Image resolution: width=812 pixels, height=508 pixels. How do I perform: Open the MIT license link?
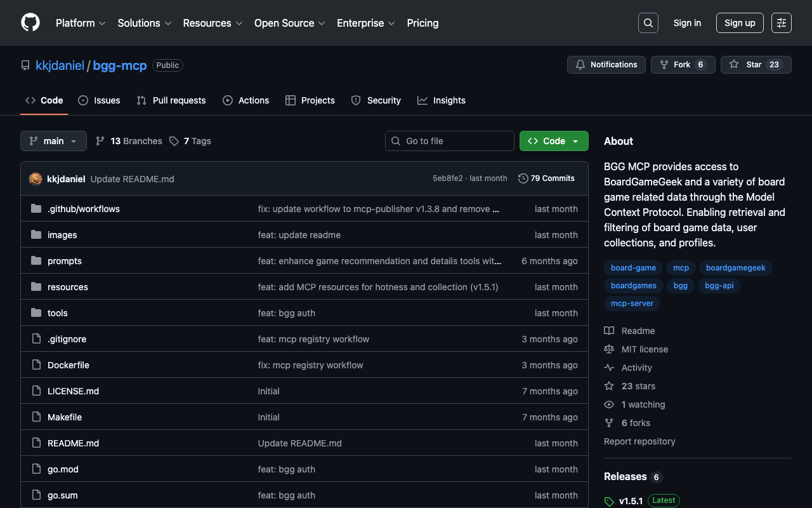[x=645, y=349]
